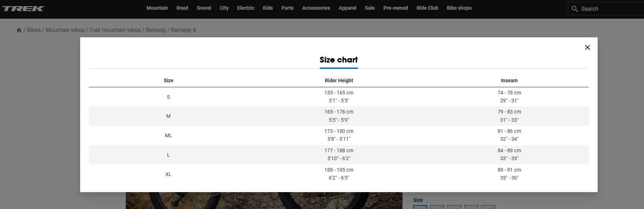Select the Size chart tab heading
This screenshot has width=644, height=209.
click(x=339, y=60)
